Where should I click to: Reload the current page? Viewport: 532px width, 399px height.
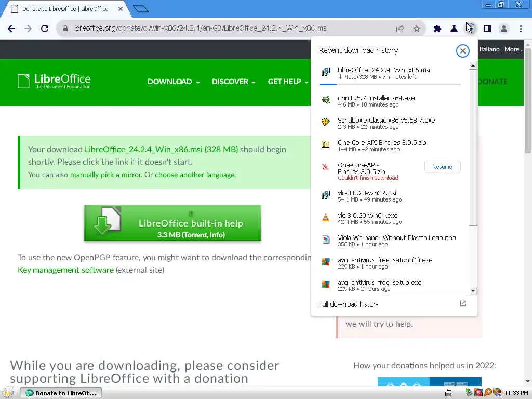click(x=45, y=29)
